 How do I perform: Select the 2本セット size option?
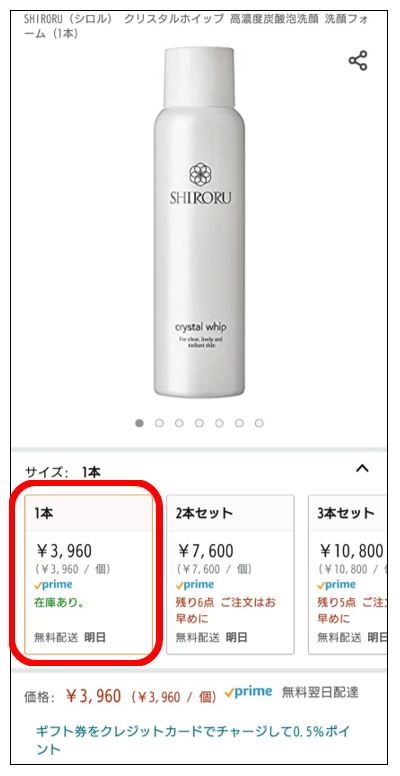point(230,574)
